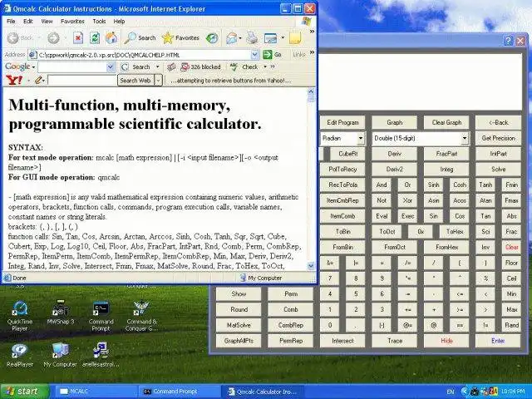Click the MatSolve calculator button
The image size is (532, 399).
(239, 325)
